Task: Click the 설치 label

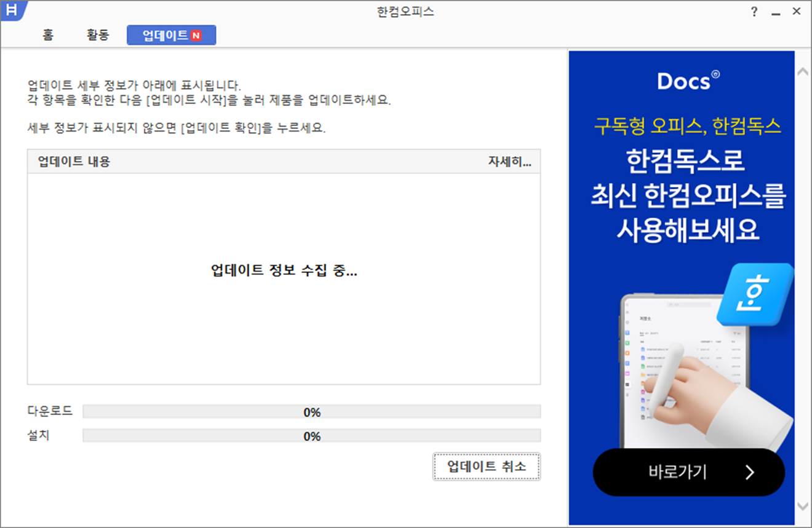Action: click(x=38, y=435)
